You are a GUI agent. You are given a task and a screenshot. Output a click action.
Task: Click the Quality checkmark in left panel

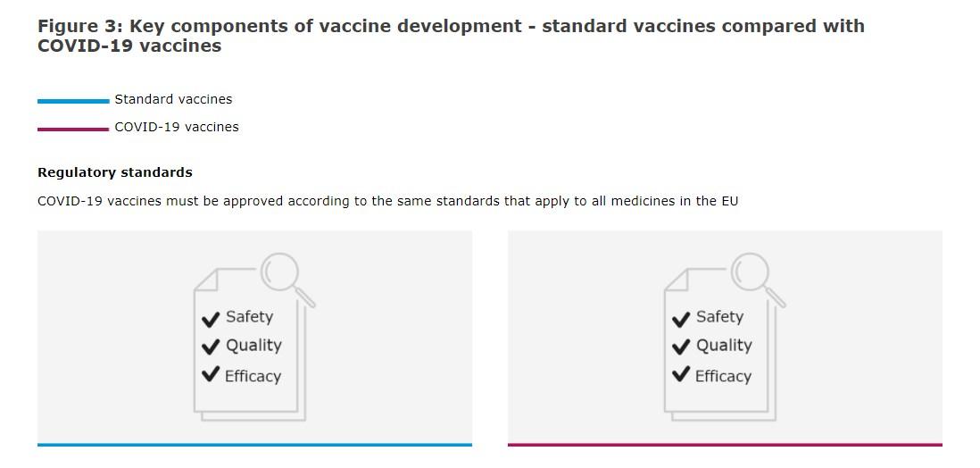(211, 347)
